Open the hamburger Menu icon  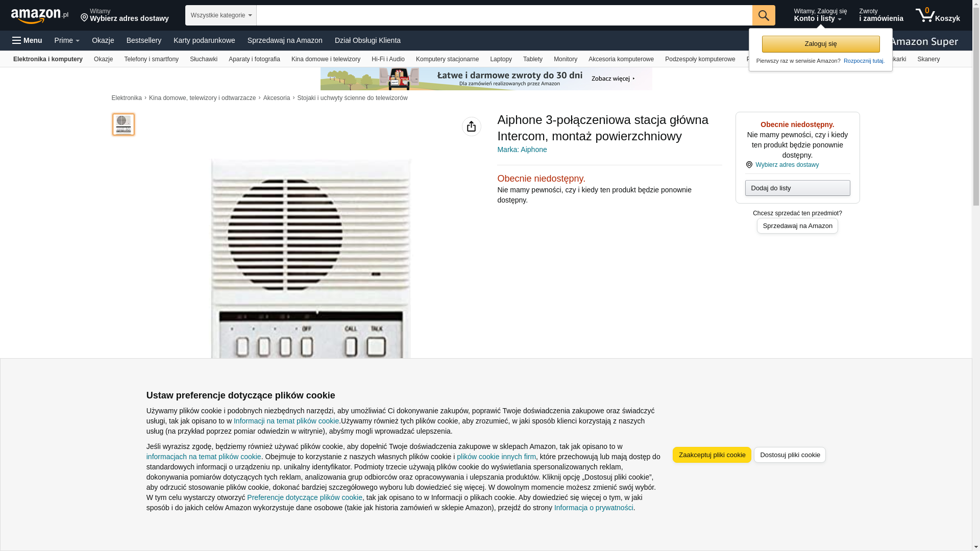point(27,40)
